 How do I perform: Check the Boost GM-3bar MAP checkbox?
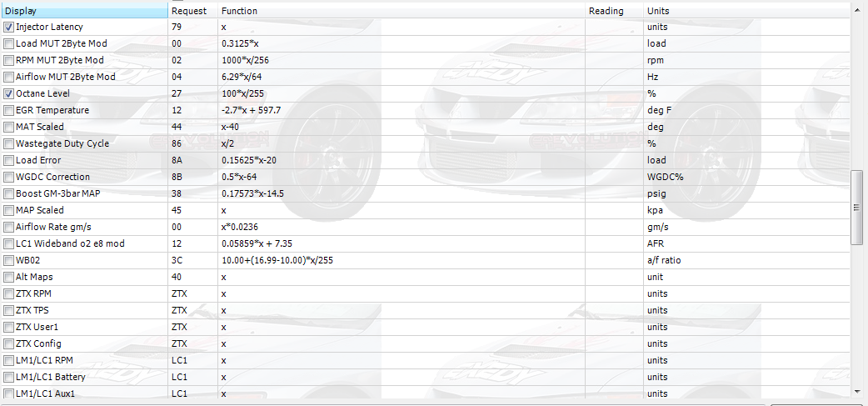coord(9,194)
